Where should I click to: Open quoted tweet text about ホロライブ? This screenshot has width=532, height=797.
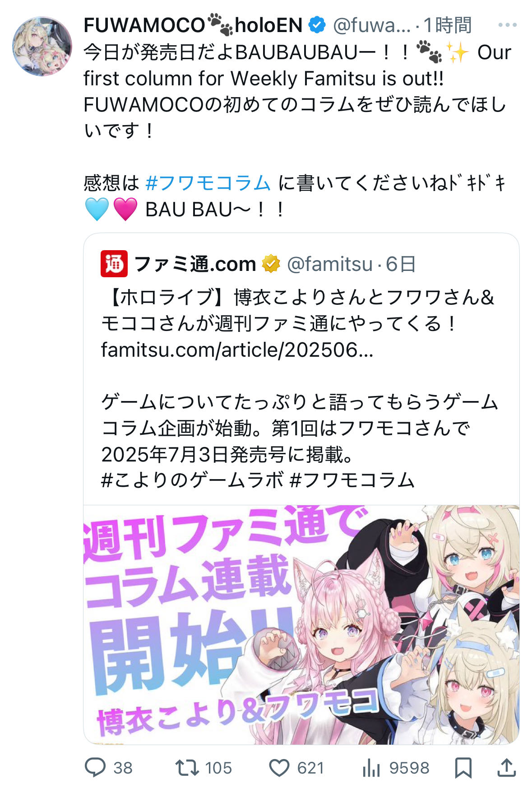298,311
